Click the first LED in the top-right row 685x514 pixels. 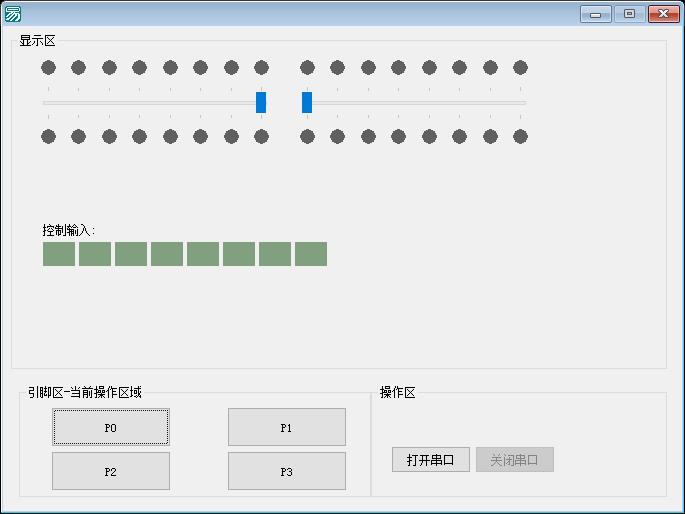tap(307, 68)
